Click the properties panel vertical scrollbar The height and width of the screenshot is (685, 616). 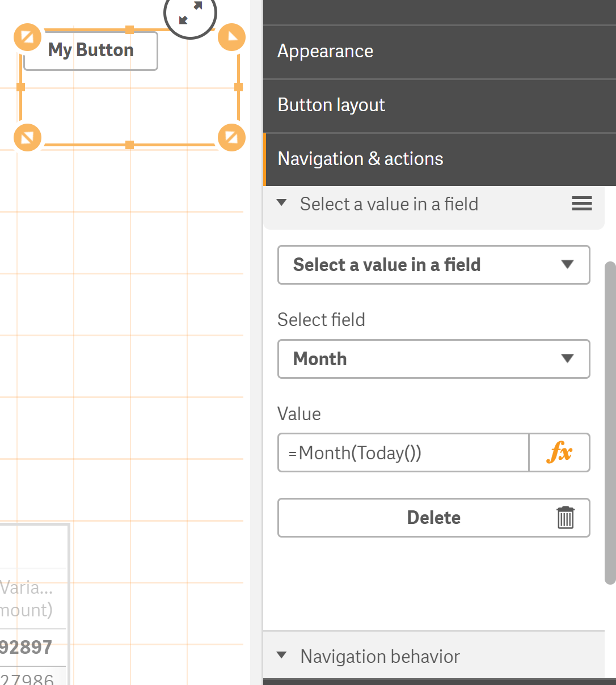[610, 422]
